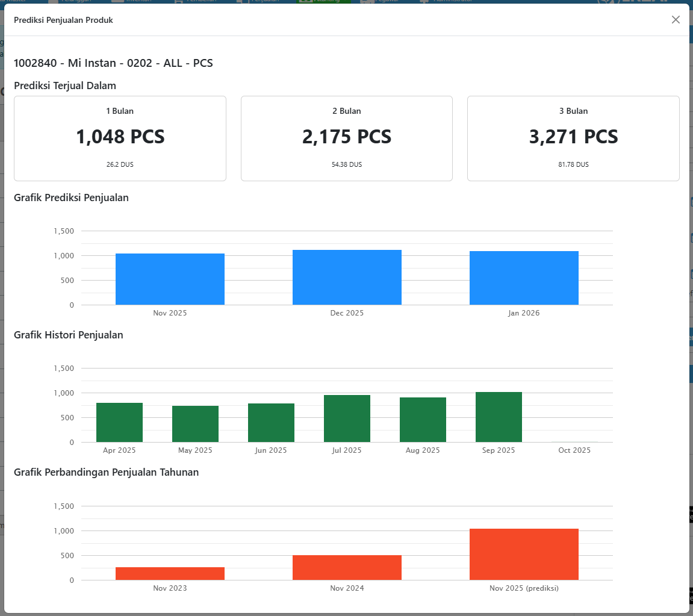
Task: Click the blue Jan 2026 prediction bar
Action: click(x=524, y=278)
